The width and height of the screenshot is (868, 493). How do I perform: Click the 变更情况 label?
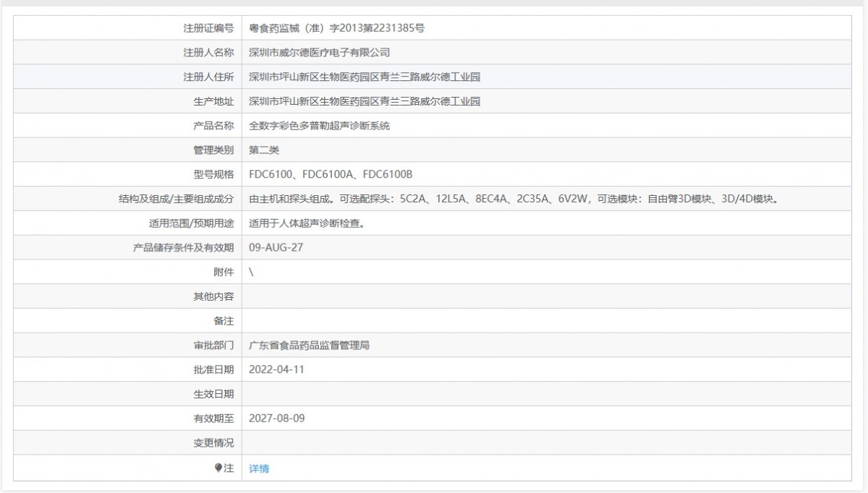[213, 443]
